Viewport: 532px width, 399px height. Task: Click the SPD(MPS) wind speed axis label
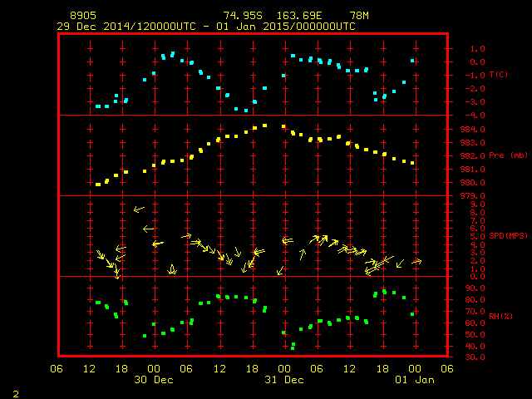click(508, 236)
